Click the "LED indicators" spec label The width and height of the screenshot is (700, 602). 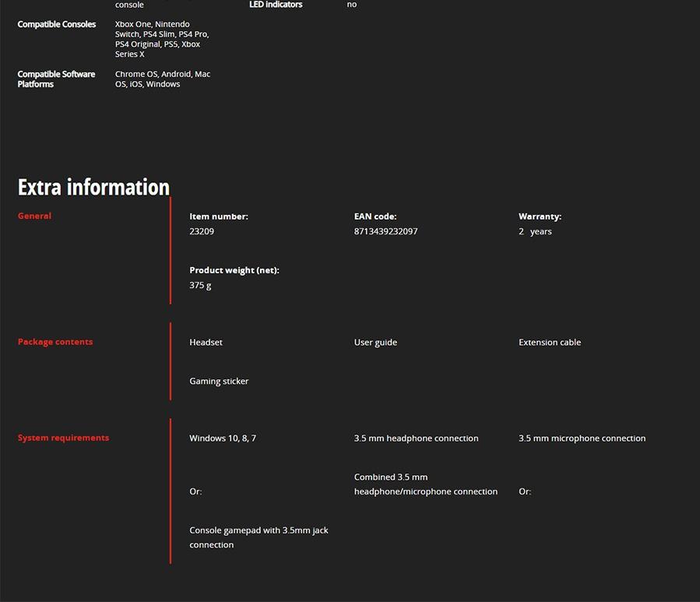276,5
